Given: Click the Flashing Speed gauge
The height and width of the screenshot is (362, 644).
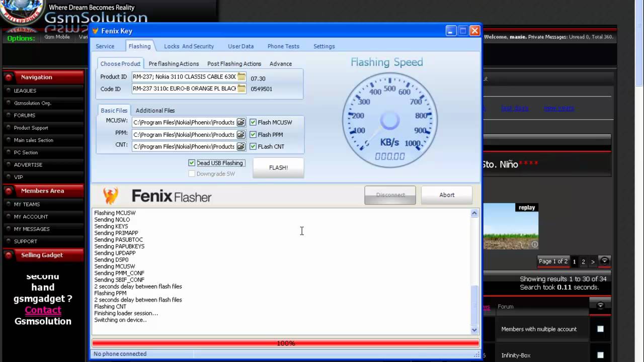Looking at the screenshot, I should [x=390, y=119].
